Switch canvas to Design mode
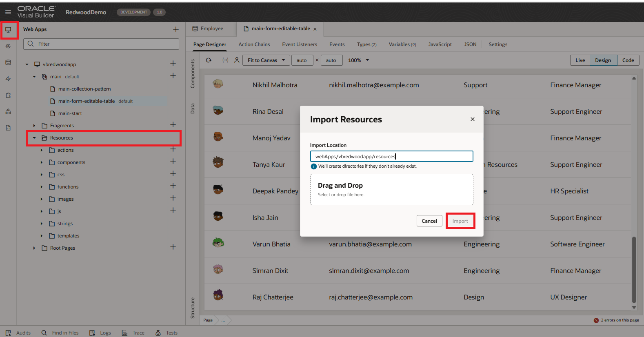Image resolution: width=644 pixels, height=337 pixels. pyautogui.click(x=603, y=60)
